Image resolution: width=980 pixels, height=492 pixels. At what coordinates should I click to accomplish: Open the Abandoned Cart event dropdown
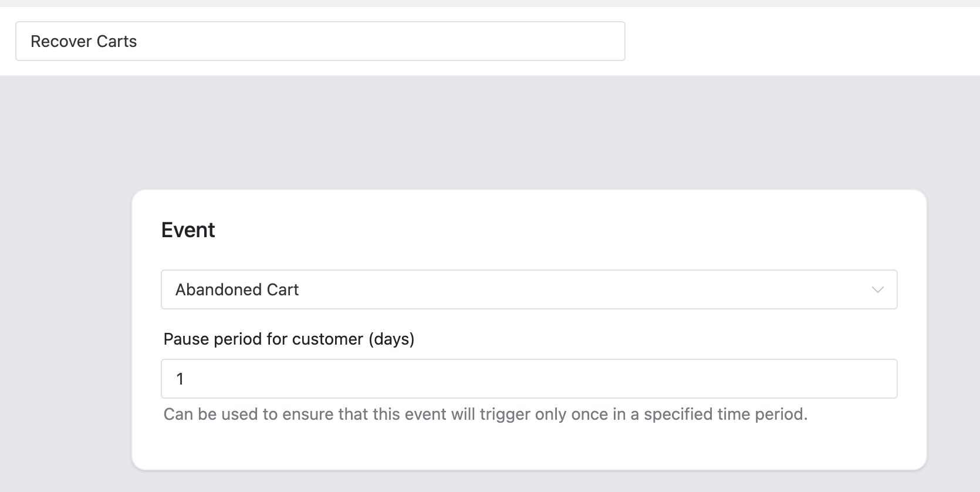coord(529,289)
